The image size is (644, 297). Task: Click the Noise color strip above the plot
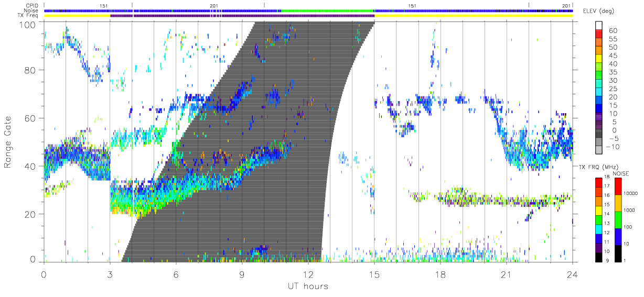[x=308, y=10]
